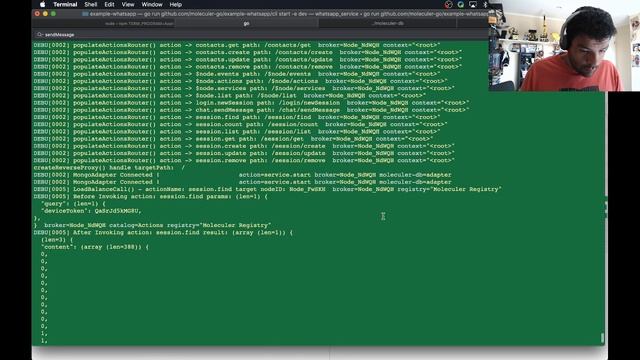Click the green circular menu bar status icon
Screen dimensions: 640x360
point(461,4)
